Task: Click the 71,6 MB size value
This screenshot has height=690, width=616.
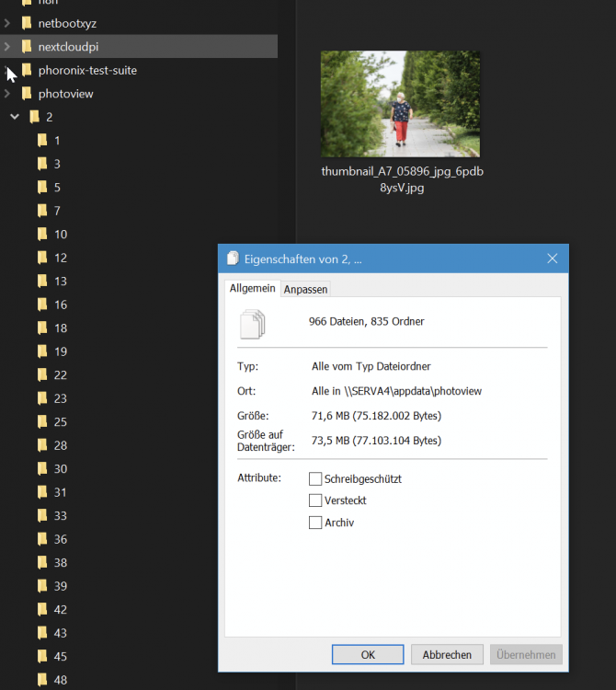Action: coord(376,416)
